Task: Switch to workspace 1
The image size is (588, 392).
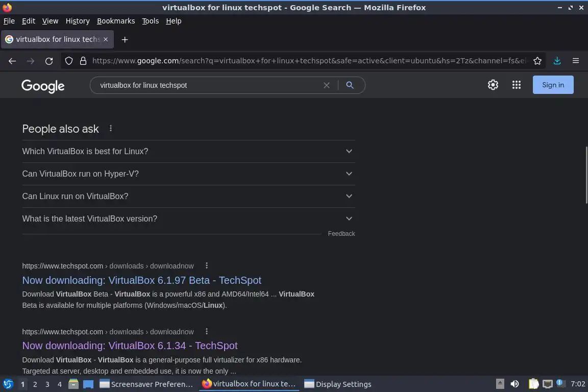Action: (22, 384)
